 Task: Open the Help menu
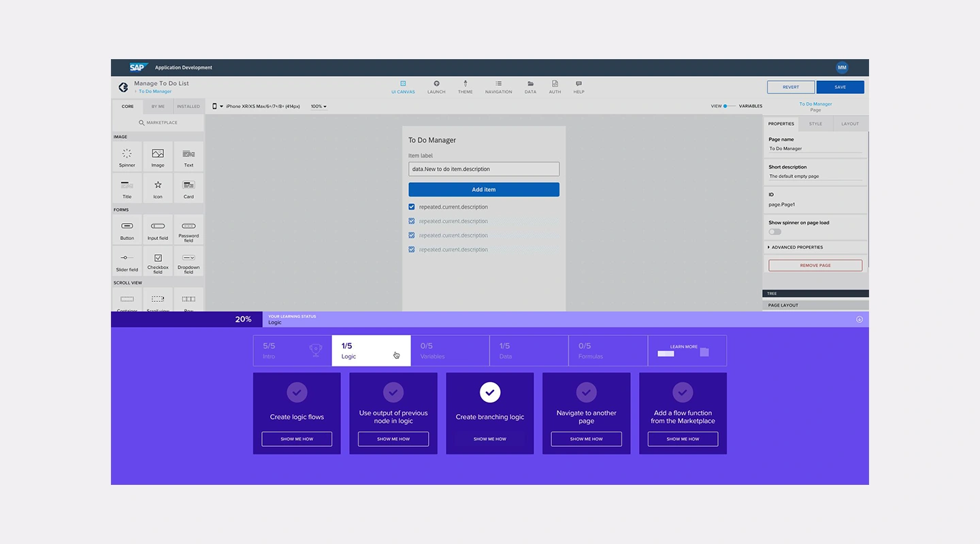point(578,87)
